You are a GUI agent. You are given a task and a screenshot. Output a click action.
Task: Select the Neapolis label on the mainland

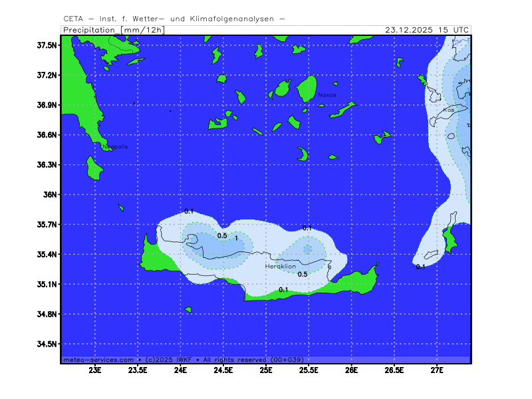coord(115,146)
